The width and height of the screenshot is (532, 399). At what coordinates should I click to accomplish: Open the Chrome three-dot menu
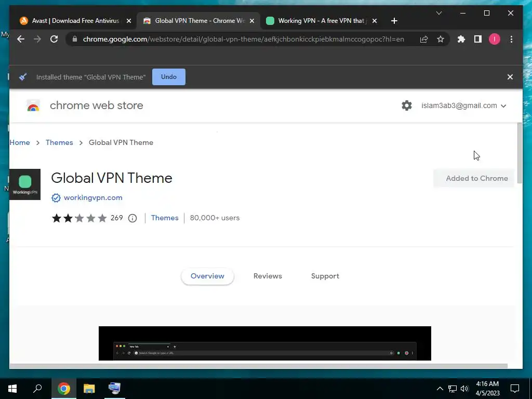pos(511,39)
